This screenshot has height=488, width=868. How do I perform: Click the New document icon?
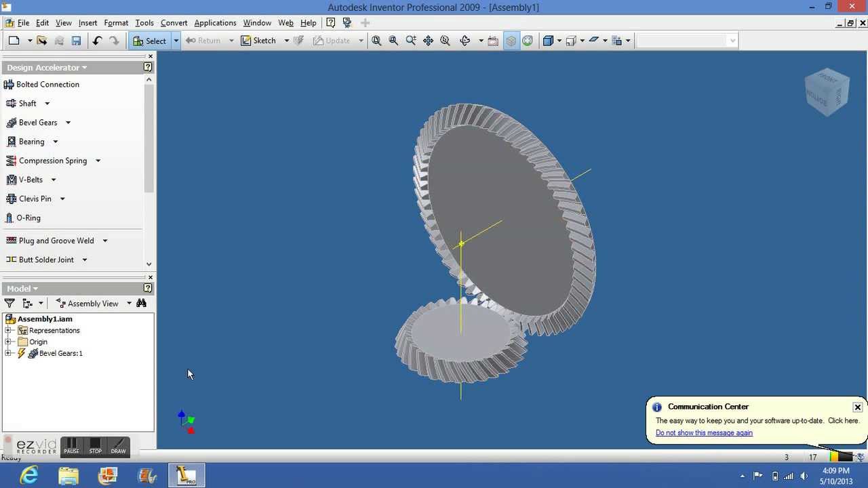(x=14, y=41)
